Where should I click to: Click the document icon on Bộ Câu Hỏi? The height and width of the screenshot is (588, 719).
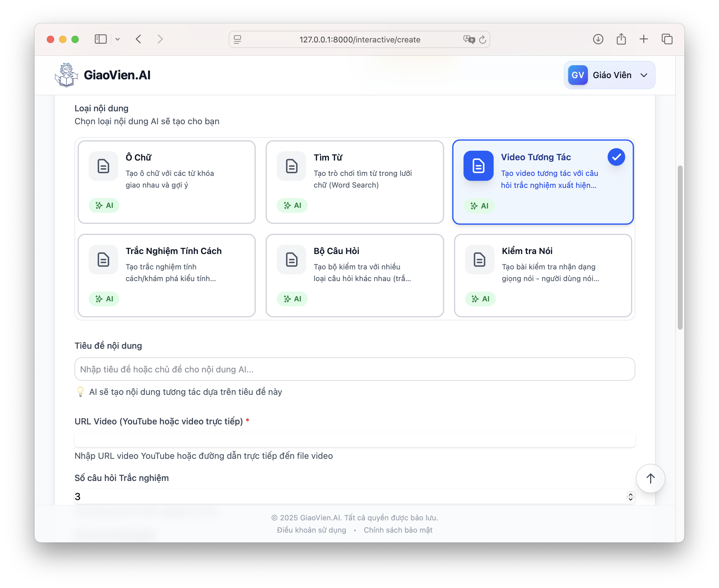(x=291, y=260)
